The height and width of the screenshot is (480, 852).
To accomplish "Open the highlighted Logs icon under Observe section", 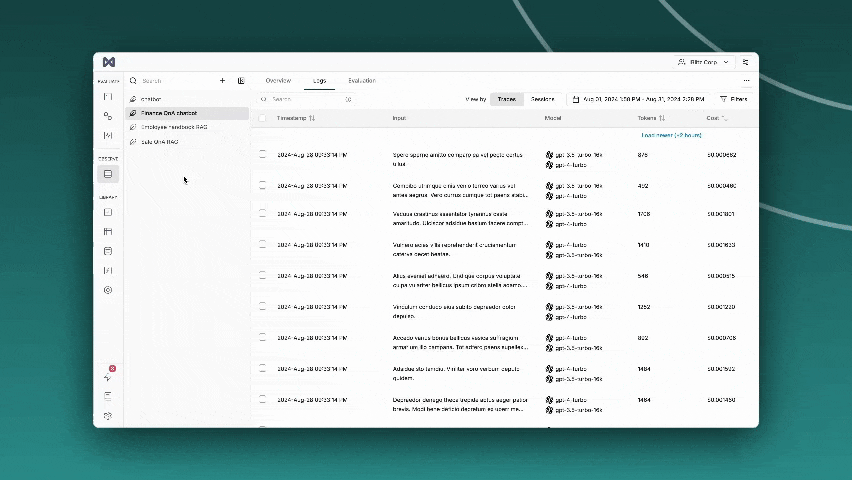I will coord(108,174).
